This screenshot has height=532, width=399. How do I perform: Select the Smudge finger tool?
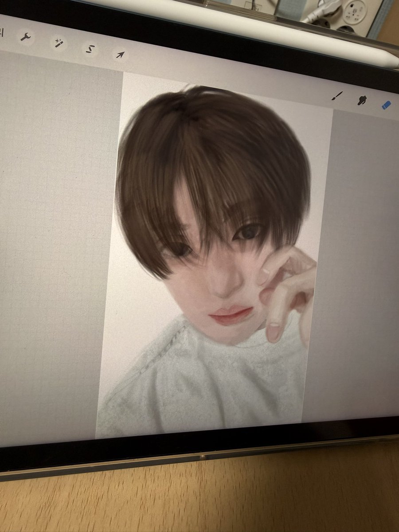362,100
